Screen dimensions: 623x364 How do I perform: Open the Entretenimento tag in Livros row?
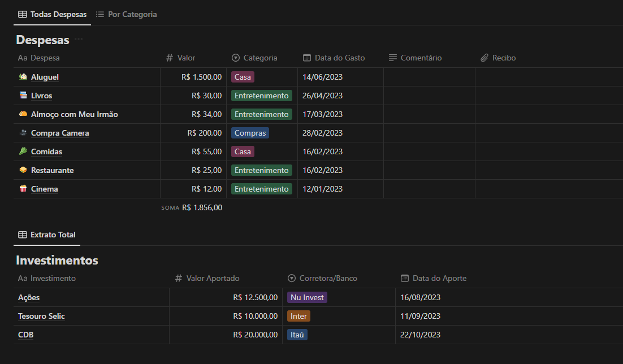(262, 96)
